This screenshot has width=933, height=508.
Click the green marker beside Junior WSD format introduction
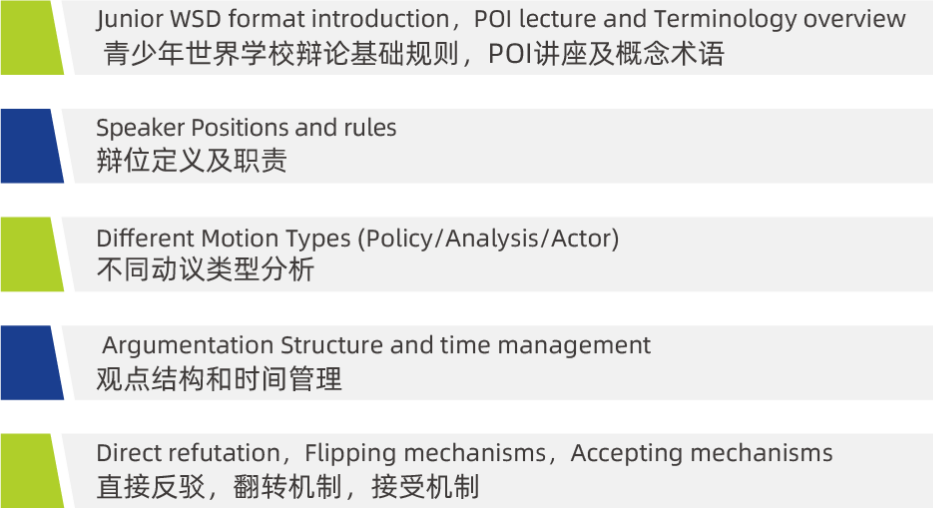(x=31, y=37)
